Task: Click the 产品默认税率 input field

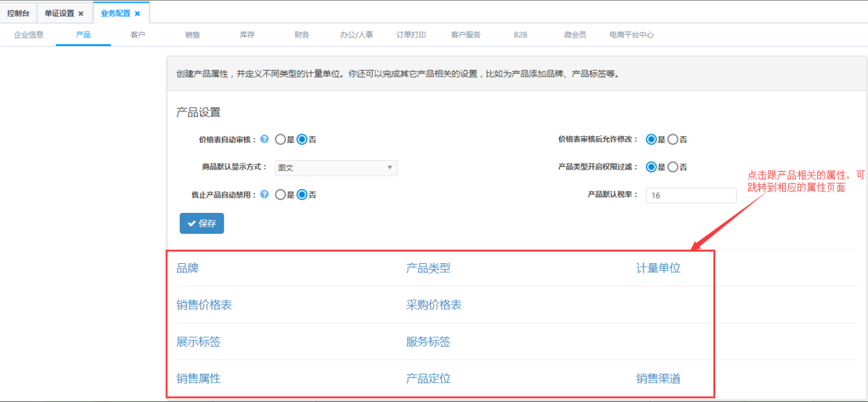Action: [691, 195]
